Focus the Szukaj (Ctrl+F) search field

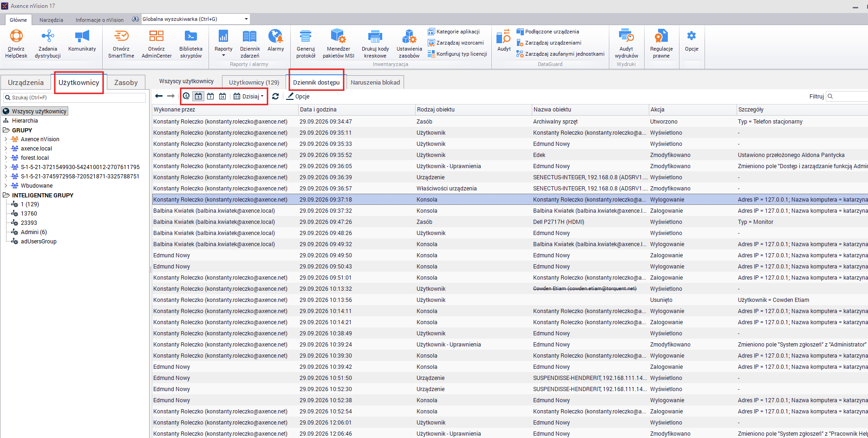coord(74,98)
